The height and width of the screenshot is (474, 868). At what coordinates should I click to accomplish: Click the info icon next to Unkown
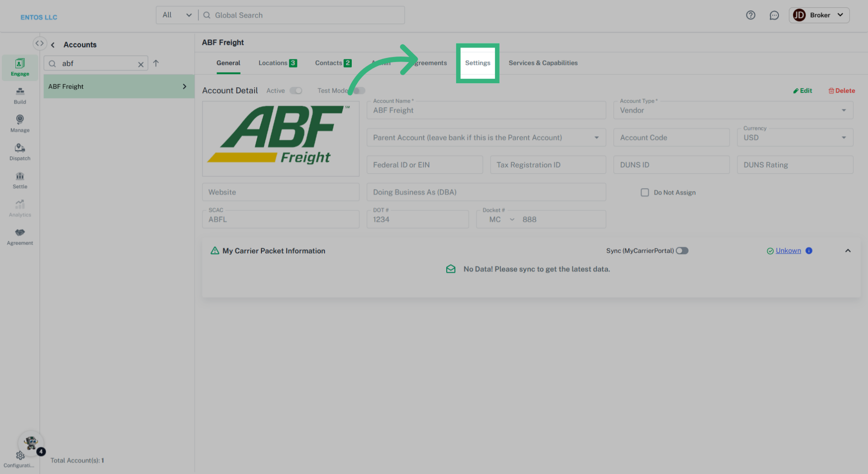[809, 251]
